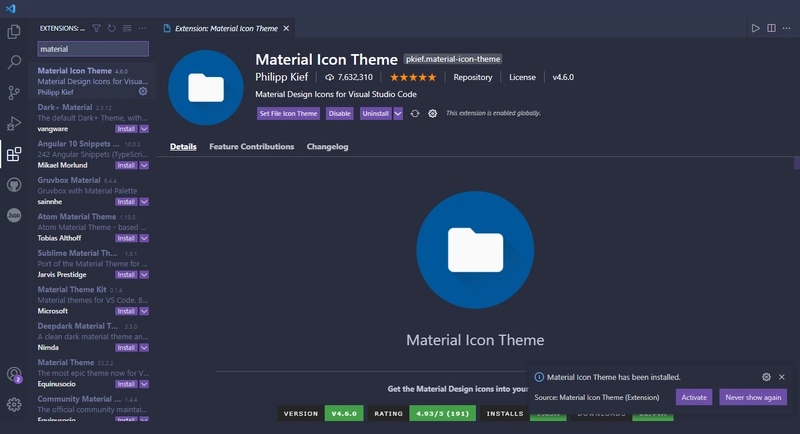Close the Material Icon Theme extension tab

(x=286, y=29)
